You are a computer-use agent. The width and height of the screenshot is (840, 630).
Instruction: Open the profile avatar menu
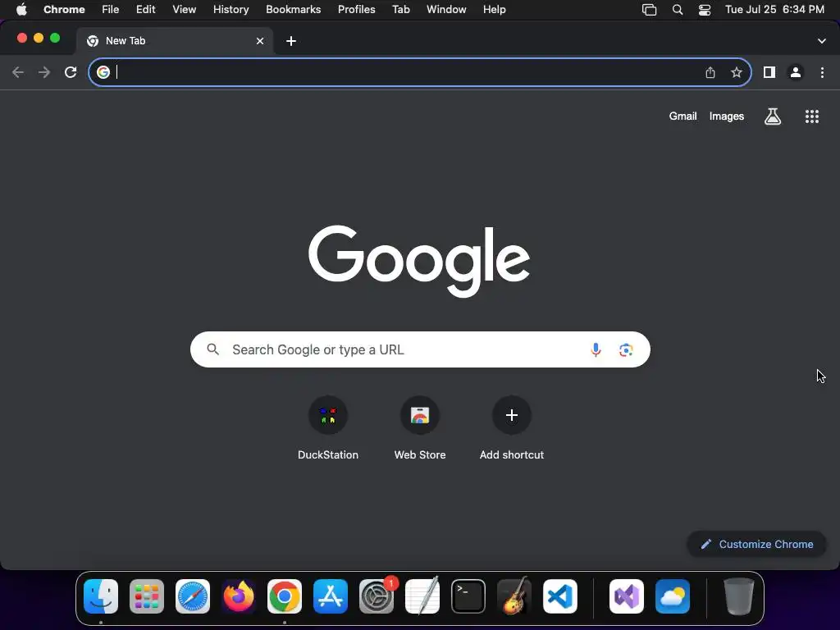pos(796,72)
